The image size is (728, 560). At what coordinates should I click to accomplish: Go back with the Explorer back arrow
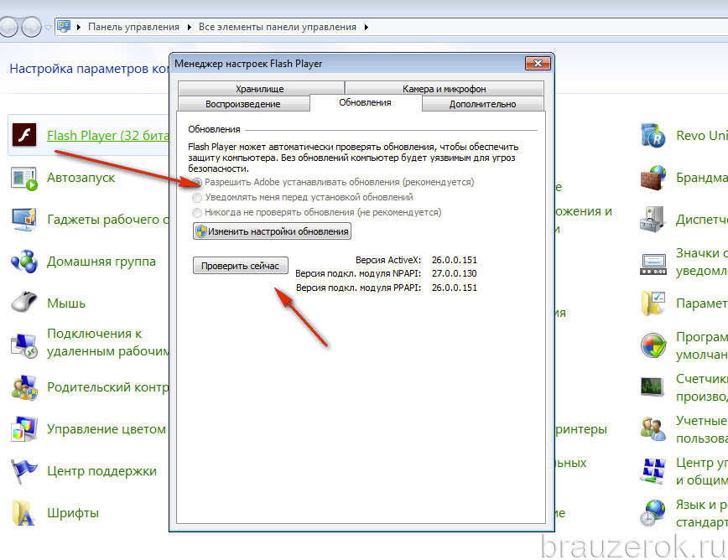[x=9, y=27]
